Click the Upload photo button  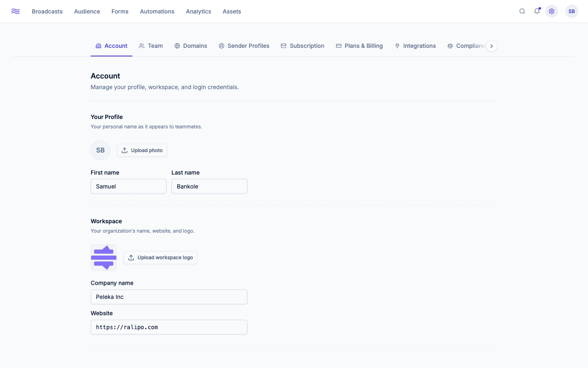point(142,150)
